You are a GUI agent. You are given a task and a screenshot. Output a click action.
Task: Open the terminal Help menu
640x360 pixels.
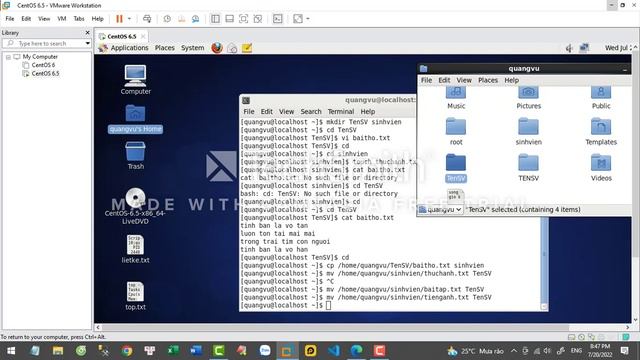click(x=368, y=111)
